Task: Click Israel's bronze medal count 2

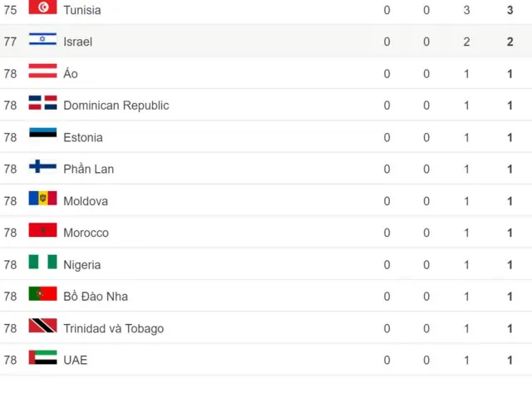Action: [x=466, y=42]
